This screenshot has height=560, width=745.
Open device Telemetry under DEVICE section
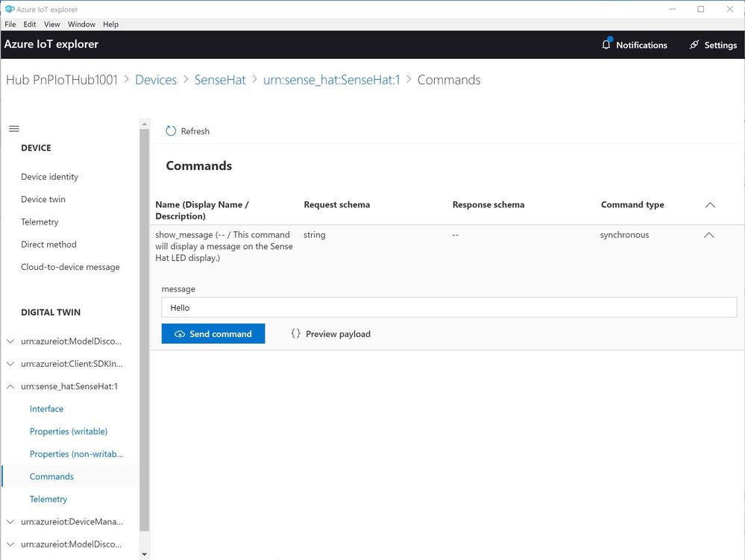40,221
